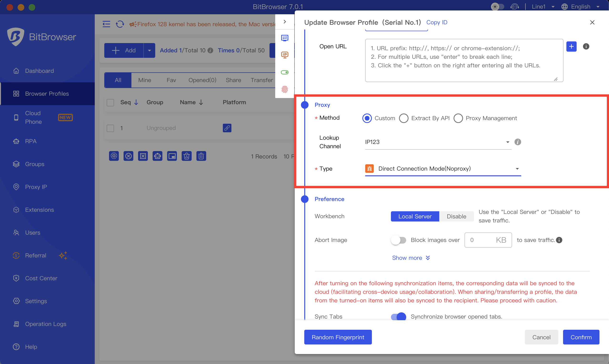Click the Add profile button
The image size is (609, 364).
(124, 50)
